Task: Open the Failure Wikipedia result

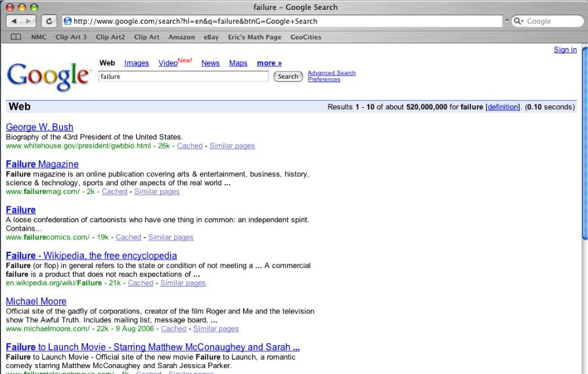Action: 91,256
